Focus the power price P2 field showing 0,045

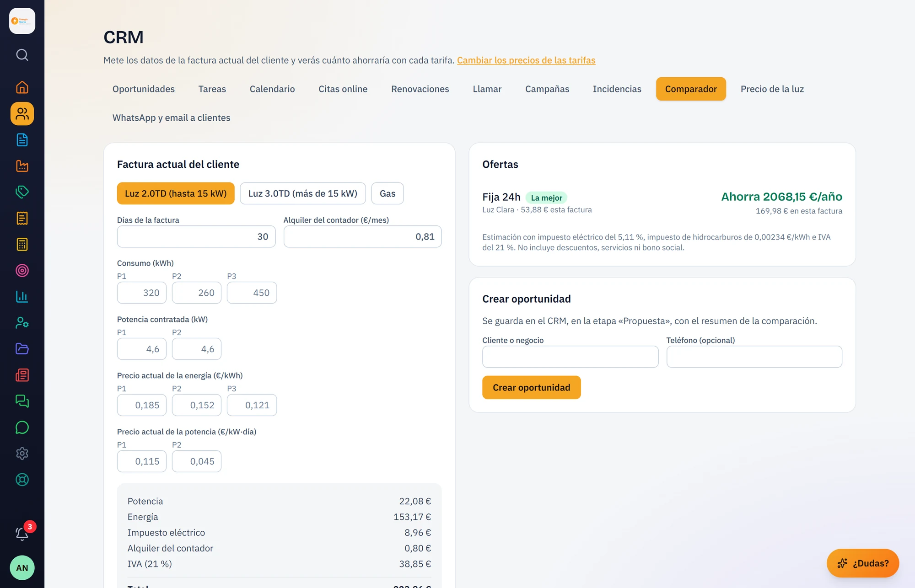(x=197, y=461)
